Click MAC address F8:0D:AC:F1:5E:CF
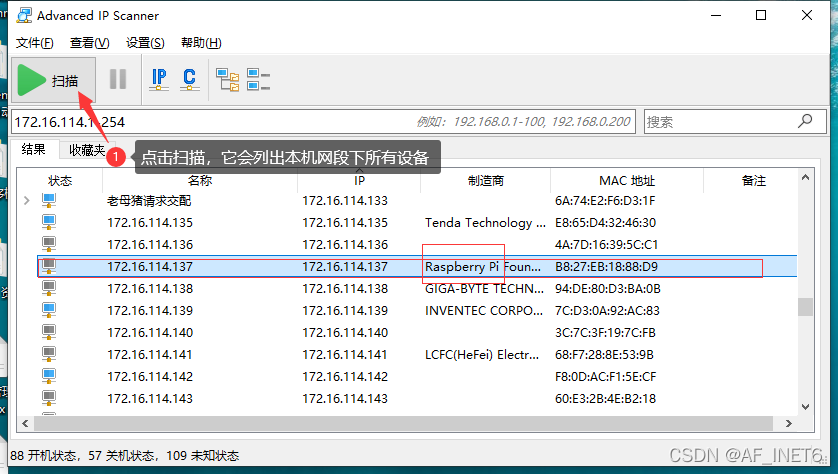 click(605, 376)
